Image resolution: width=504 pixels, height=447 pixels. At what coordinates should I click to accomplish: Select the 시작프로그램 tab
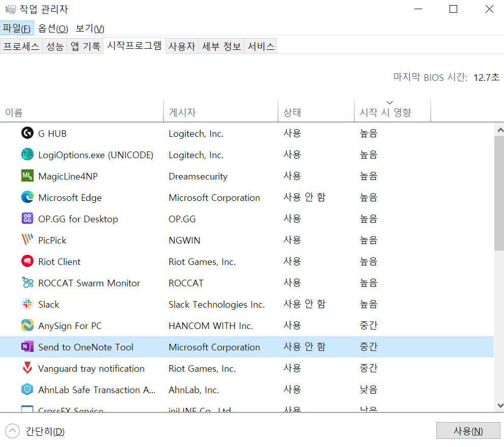click(134, 45)
